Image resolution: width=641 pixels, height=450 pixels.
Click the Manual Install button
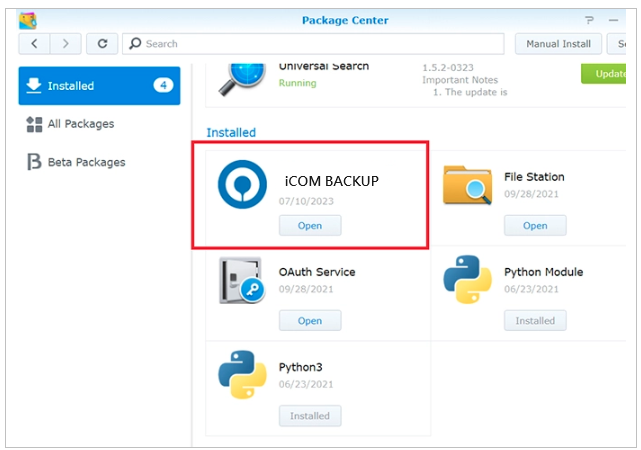click(x=558, y=44)
